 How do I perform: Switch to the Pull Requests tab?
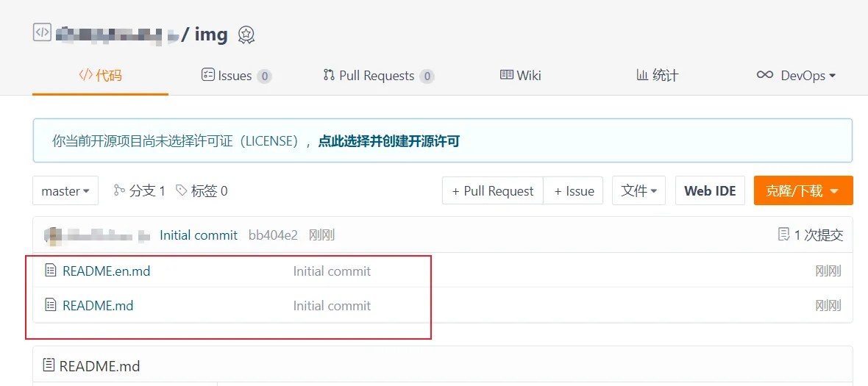pos(378,75)
